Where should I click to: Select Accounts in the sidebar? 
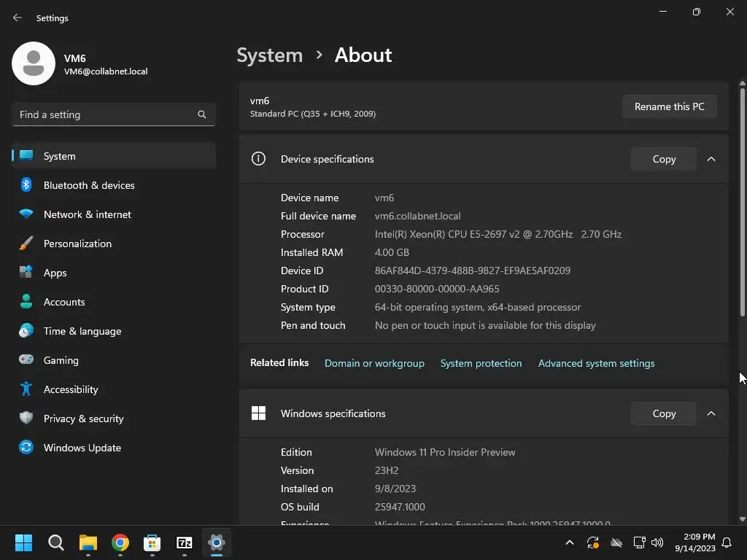pos(114,302)
